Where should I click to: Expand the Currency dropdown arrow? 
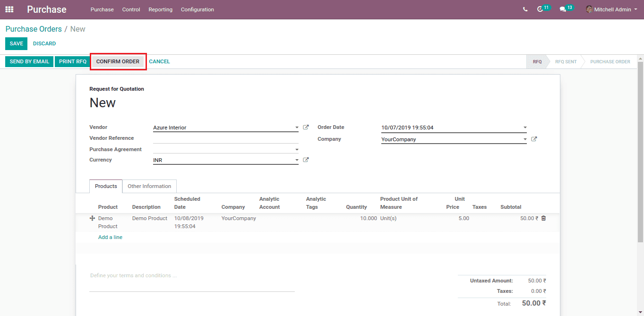point(297,160)
